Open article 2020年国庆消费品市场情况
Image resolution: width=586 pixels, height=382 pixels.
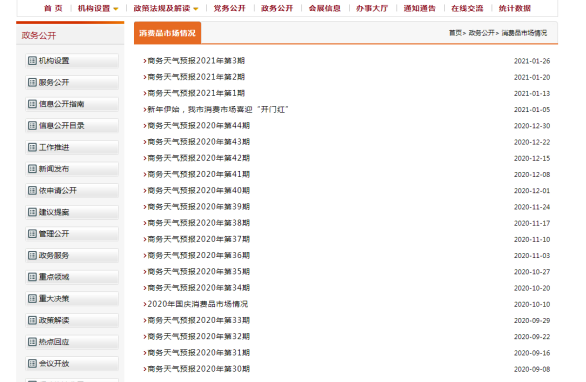(198, 304)
